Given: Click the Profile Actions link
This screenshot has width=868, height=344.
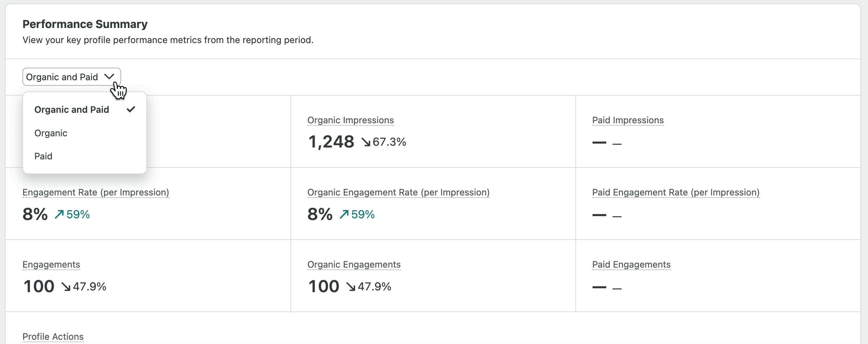Looking at the screenshot, I should pyautogui.click(x=53, y=336).
